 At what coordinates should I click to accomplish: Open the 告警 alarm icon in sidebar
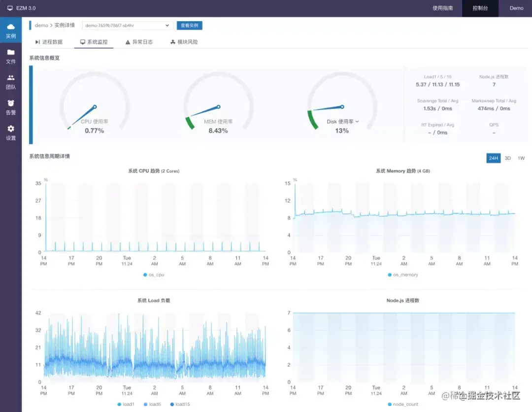11,103
